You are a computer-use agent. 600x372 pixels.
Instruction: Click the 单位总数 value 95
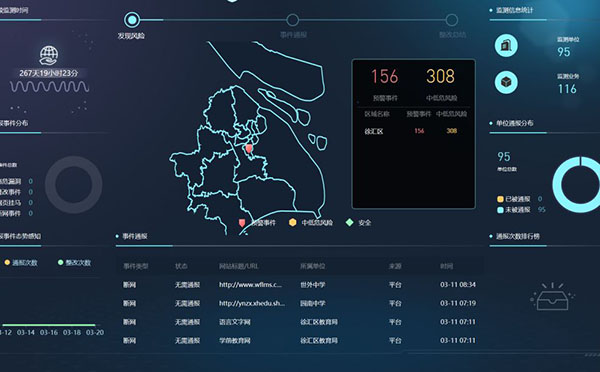504,157
